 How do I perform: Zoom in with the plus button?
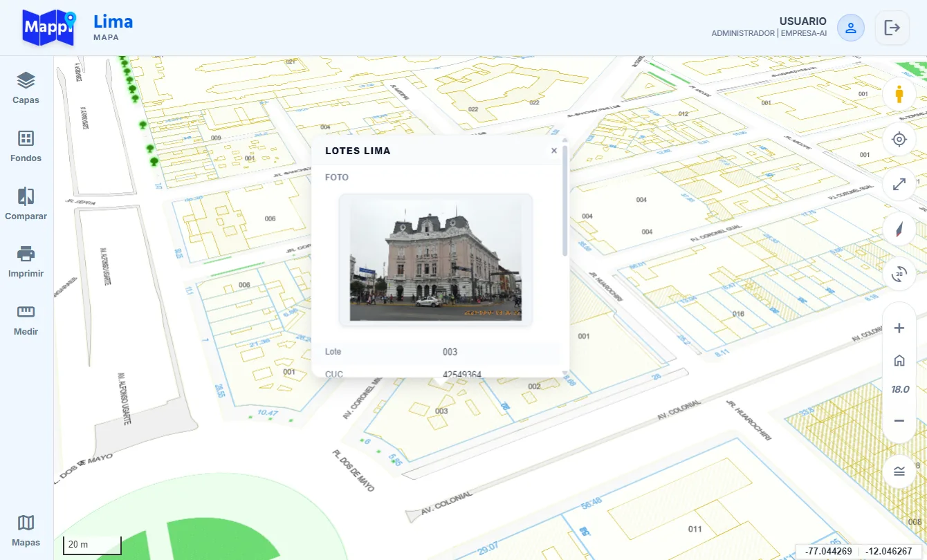tap(899, 328)
